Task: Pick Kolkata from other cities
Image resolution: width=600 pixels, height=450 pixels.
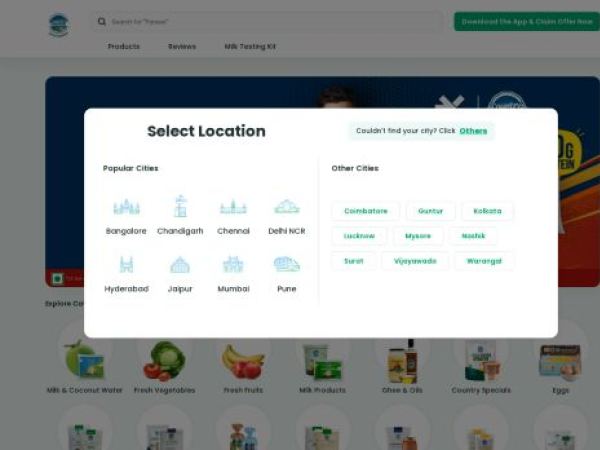Action: point(487,211)
